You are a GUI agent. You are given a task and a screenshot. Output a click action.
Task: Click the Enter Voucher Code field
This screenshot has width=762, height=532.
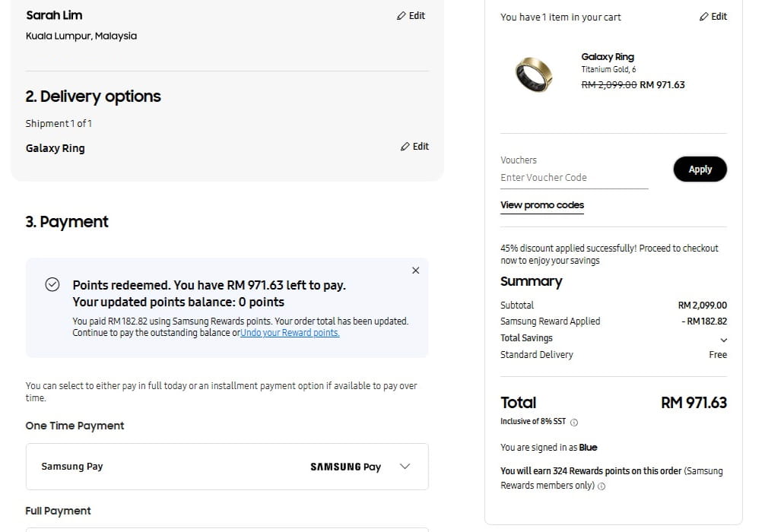[574, 178]
